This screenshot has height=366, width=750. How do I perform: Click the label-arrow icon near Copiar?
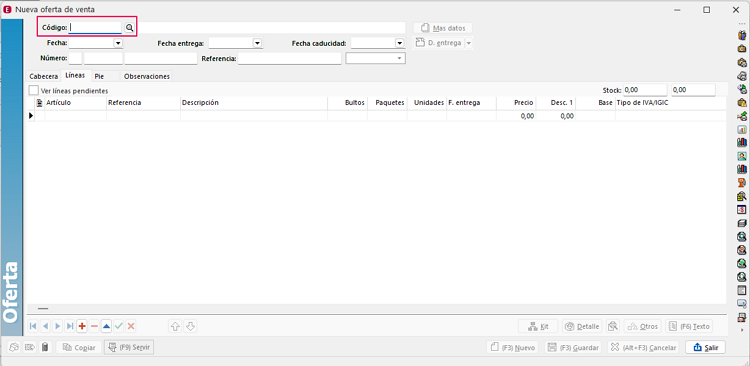click(30, 347)
